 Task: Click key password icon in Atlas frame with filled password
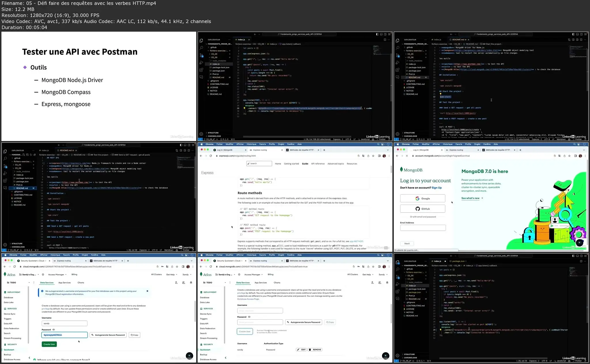click(162, 266)
